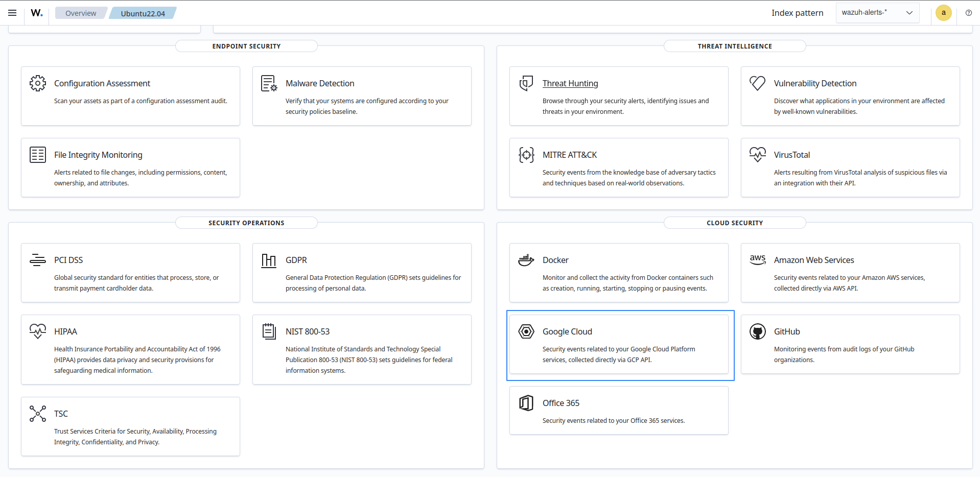980x477 pixels.
Task: Click the user avatar in the top right
Action: 943,13
